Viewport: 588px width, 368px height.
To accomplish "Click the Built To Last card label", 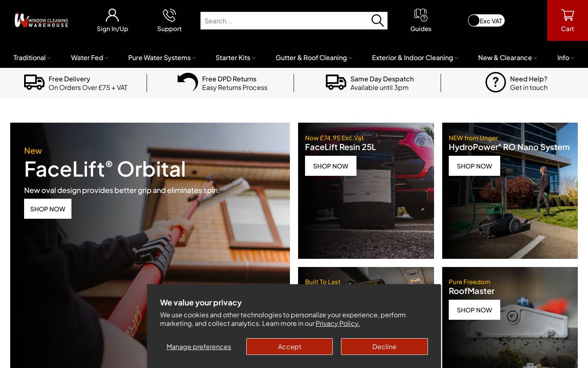I will click(x=323, y=282).
